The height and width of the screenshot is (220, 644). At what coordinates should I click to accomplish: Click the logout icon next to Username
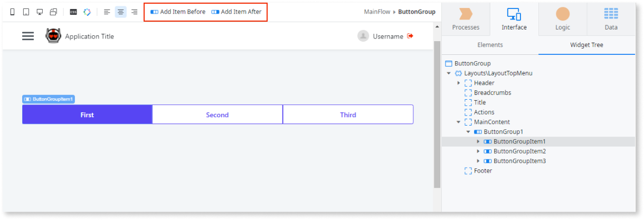click(410, 36)
